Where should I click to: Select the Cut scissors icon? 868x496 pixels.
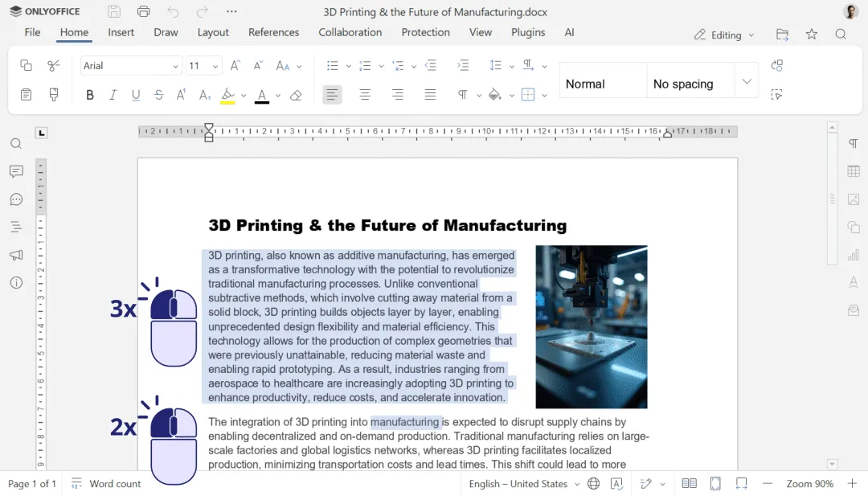pos(54,66)
